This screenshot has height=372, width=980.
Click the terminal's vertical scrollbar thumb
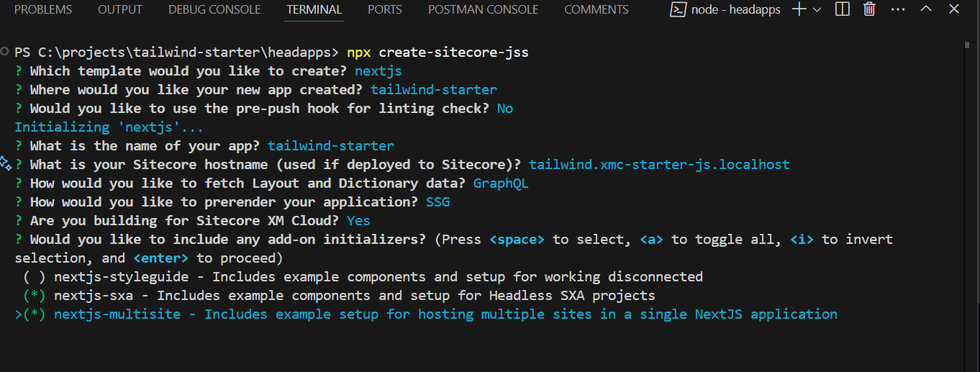(968, 45)
